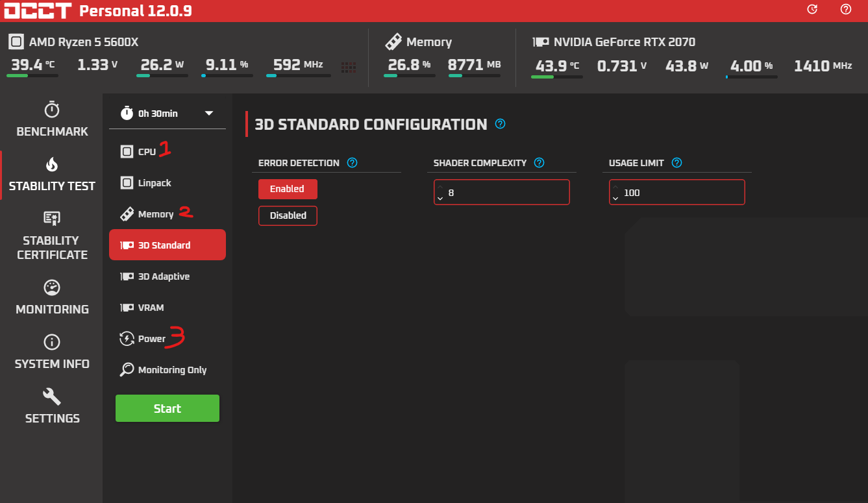Click the help question mark in title bar

pyautogui.click(x=845, y=10)
